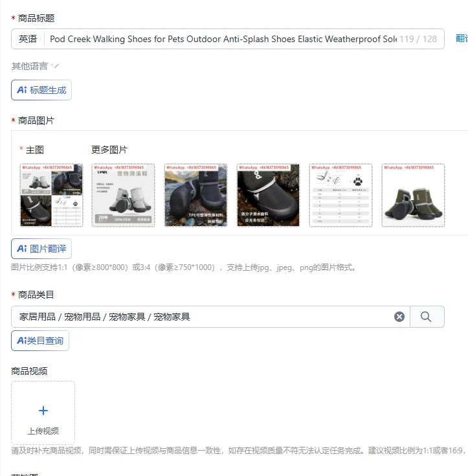
Task: Click the AI 标题生成 button
Action: (x=41, y=90)
